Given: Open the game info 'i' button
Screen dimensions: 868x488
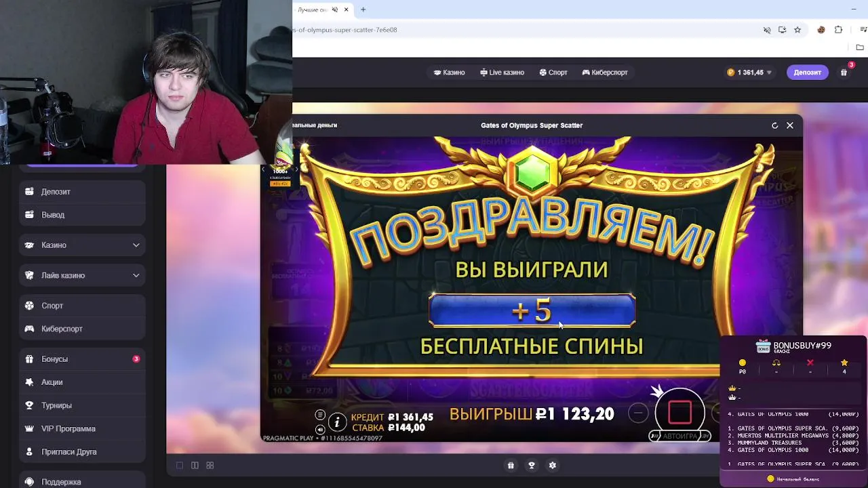Looking at the screenshot, I should (x=337, y=422).
